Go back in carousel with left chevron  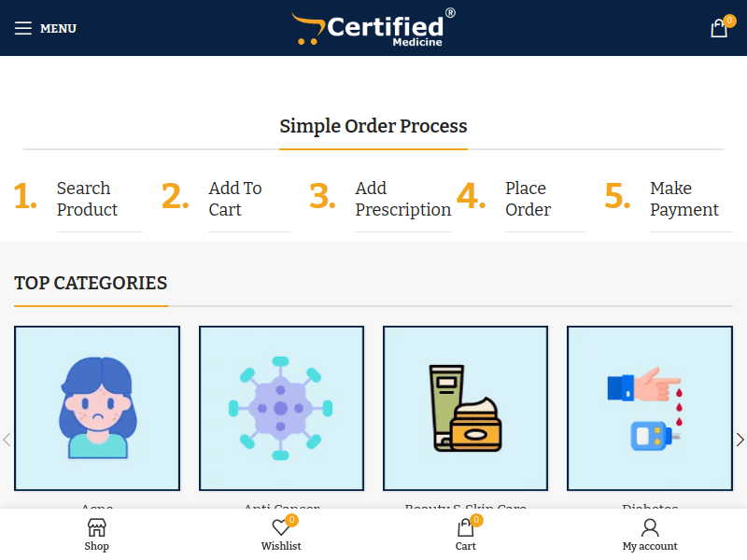[7, 439]
